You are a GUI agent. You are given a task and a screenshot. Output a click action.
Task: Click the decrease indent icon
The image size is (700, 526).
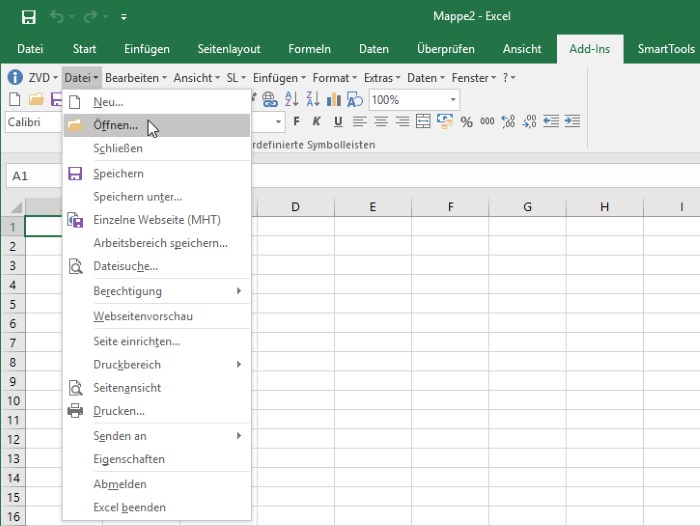[551, 121]
